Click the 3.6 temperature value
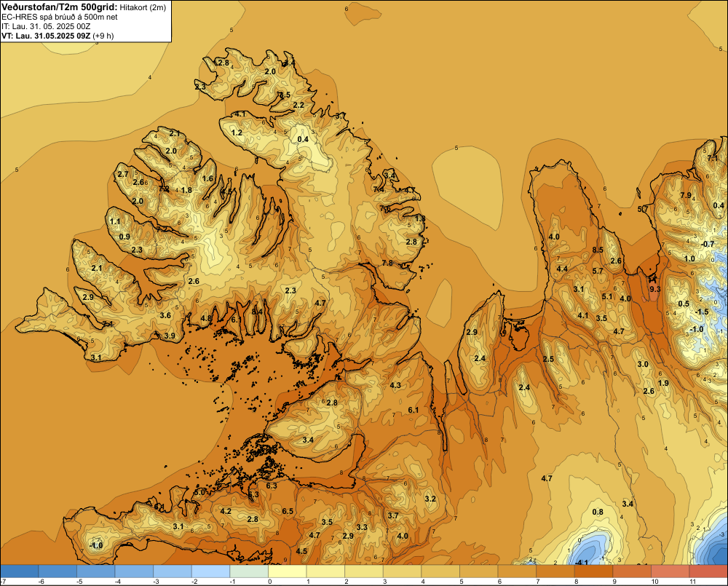The width and height of the screenshot is (728, 586). click(165, 315)
